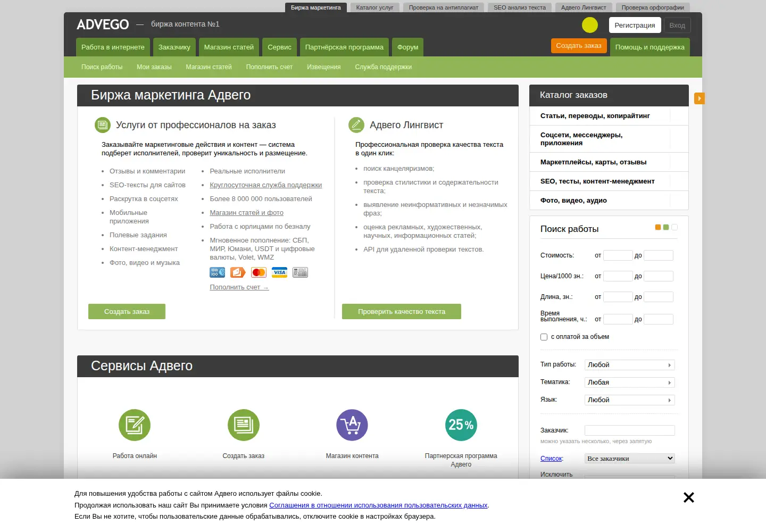Click the Создать заказ service icon
Viewport: 766px width, 532px height.
pos(244,425)
